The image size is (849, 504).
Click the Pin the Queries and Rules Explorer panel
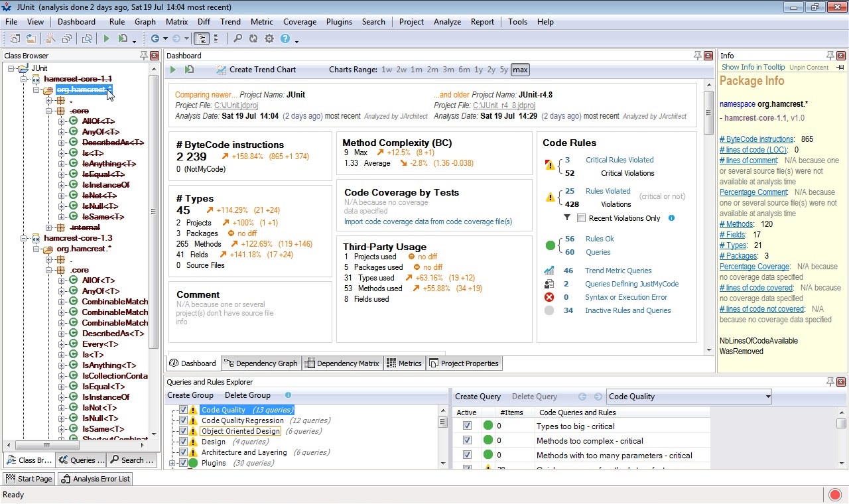830,382
